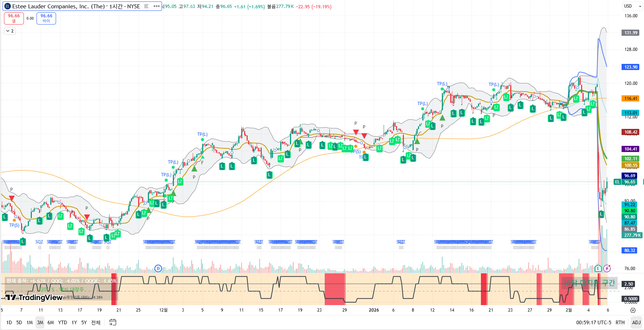Open the three-dot More menu in legend
Image resolution: width=644 pixels, height=330 pixels.
[x=157, y=6]
